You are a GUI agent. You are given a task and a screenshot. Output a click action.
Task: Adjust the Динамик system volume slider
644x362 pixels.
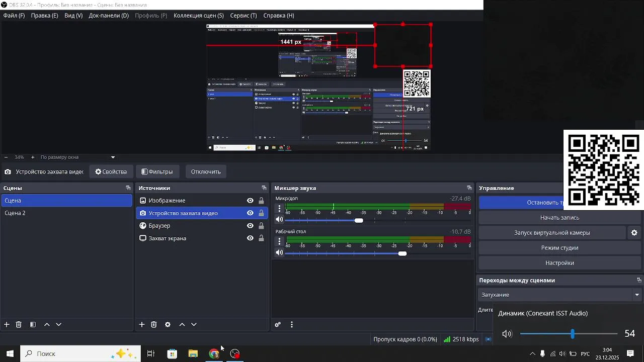click(573, 334)
